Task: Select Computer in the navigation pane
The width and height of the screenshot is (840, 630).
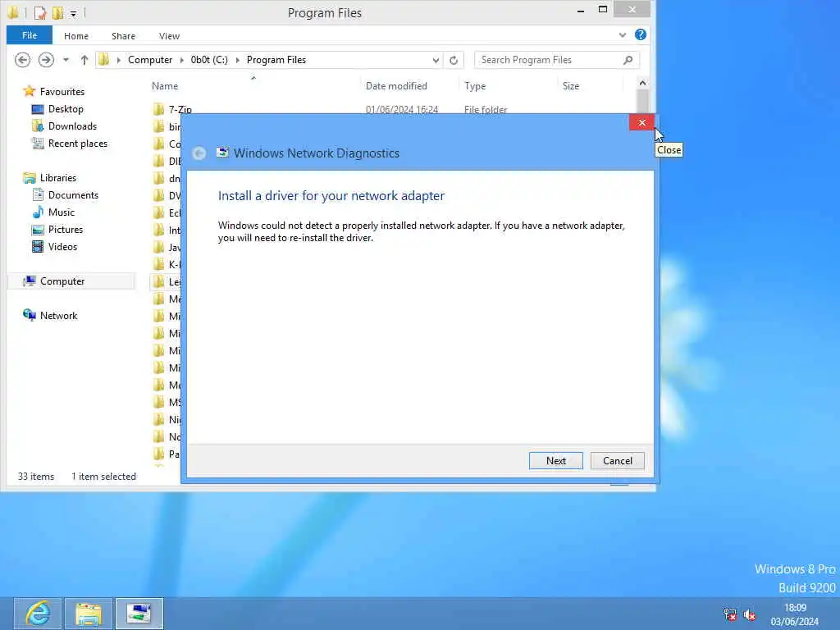Action: [62, 281]
